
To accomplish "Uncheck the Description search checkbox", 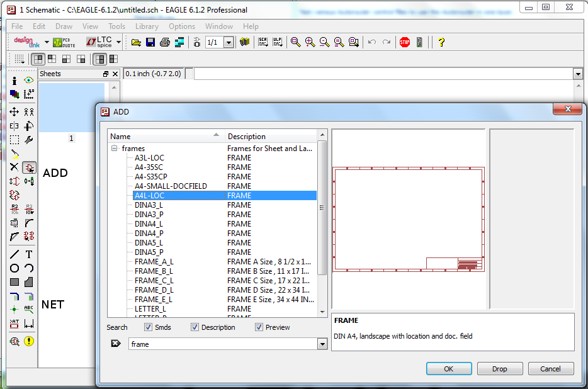I will [x=195, y=327].
